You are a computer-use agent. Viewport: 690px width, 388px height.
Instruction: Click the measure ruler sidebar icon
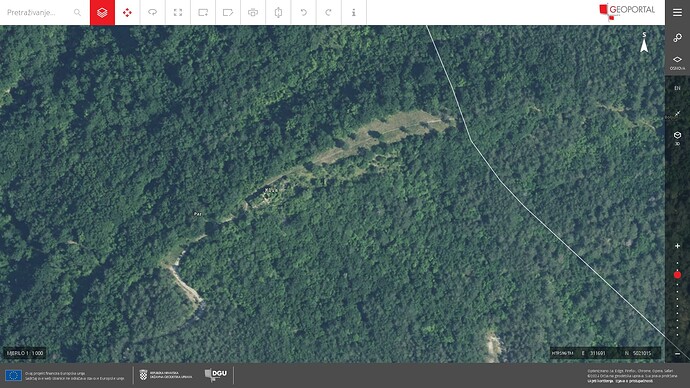(x=677, y=114)
